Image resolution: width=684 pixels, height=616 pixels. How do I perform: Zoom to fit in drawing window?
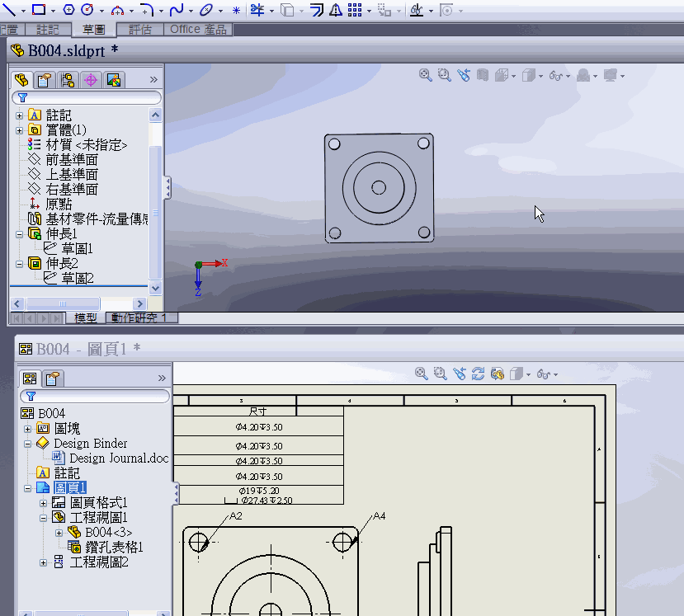(421, 374)
